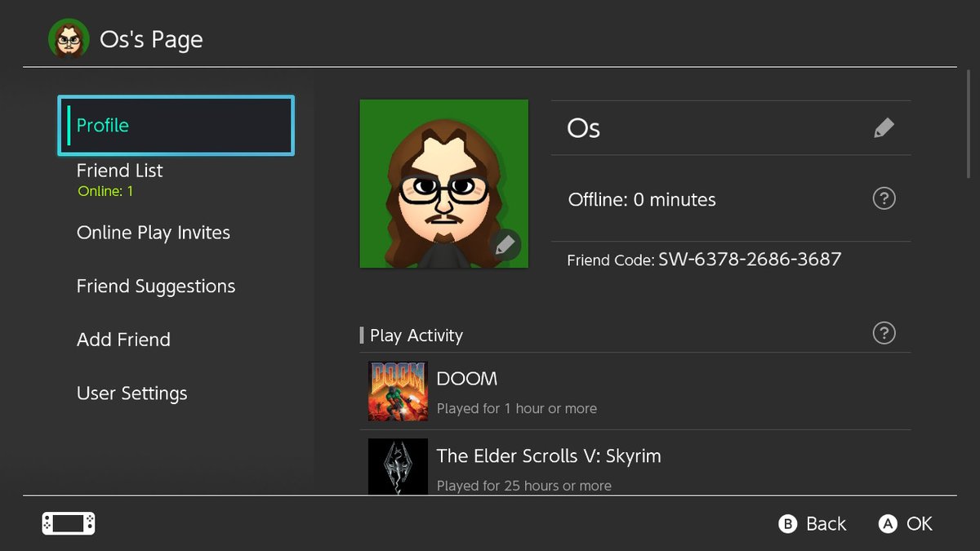Click the Os's Page title

click(151, 40)
